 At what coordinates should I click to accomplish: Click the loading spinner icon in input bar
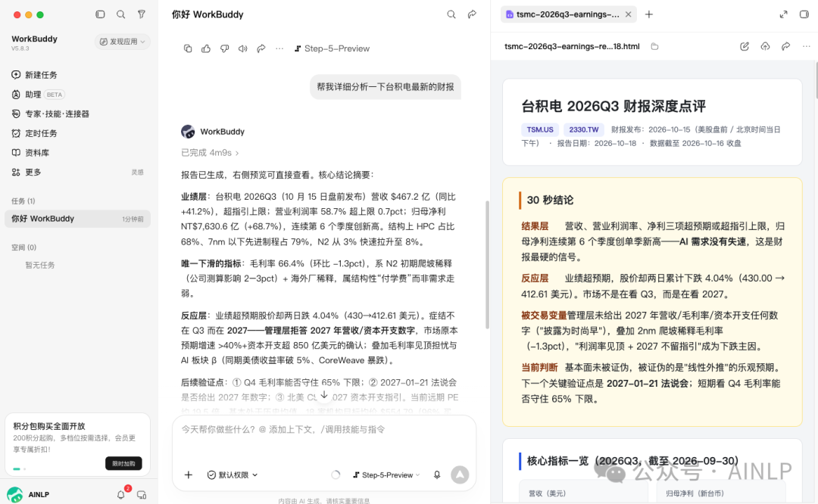(336, 474)
